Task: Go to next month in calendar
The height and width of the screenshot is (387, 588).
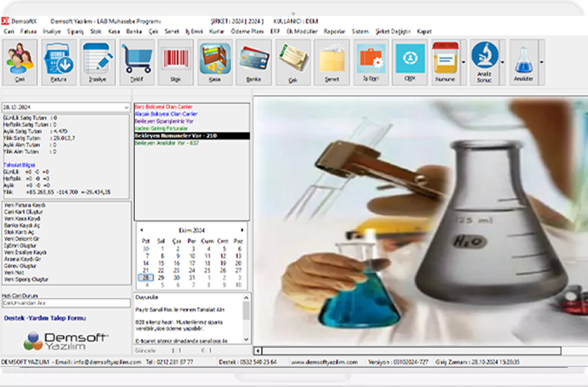Action: [242, 230]
